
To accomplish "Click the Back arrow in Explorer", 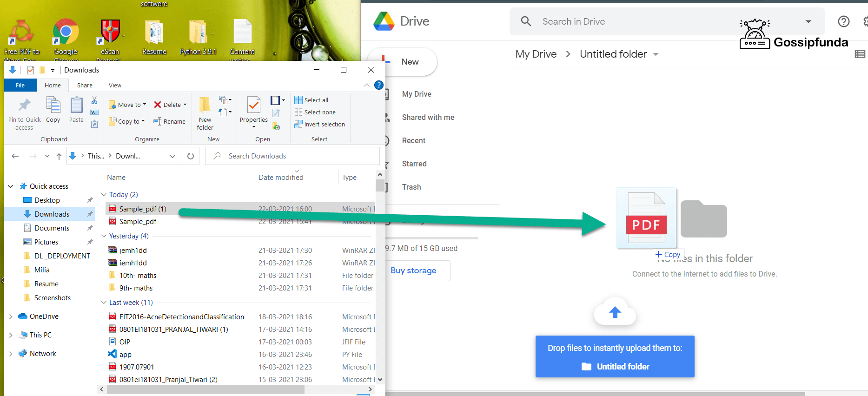I will coord(15,156).
